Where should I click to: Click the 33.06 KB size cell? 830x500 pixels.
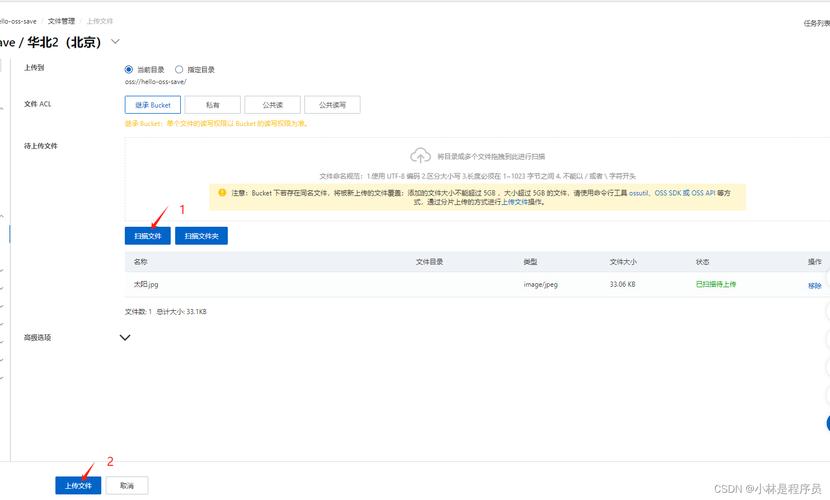tap(622, 284)
